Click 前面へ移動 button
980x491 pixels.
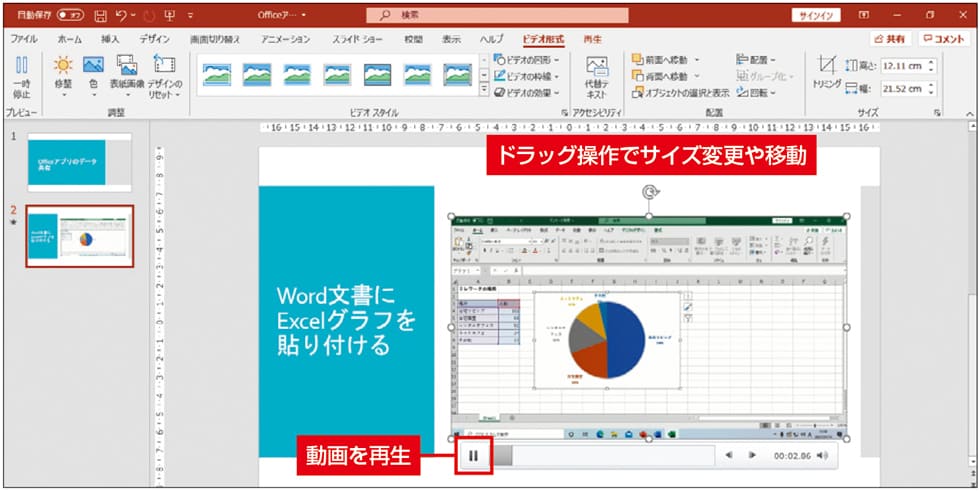tap(666, 60)
